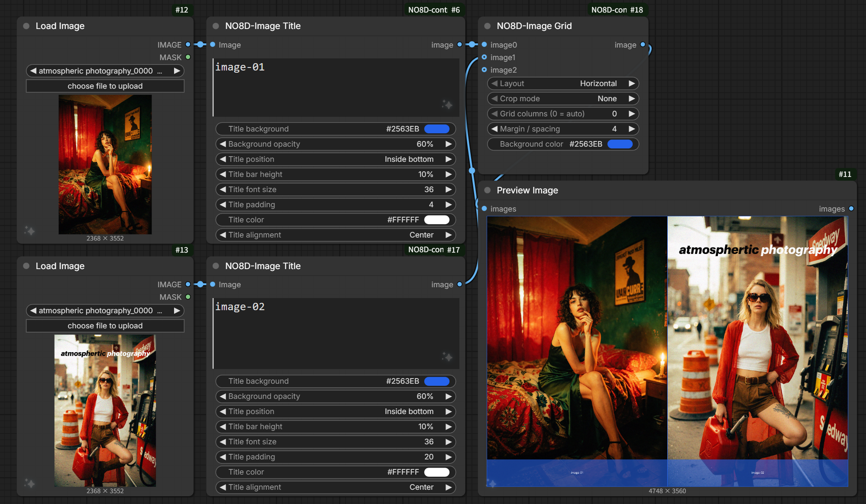866x504 pixels.
Task: Click the NO8D-cont #6 node badge
Action: (434, 10)
